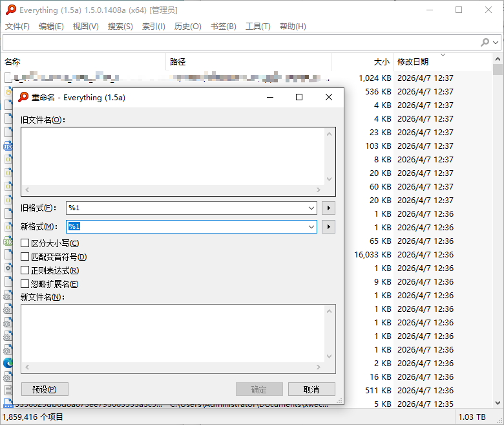This screenshot has width=504, height=425.
Task: Close the 重命名 dialog
Action: [328, 97]
